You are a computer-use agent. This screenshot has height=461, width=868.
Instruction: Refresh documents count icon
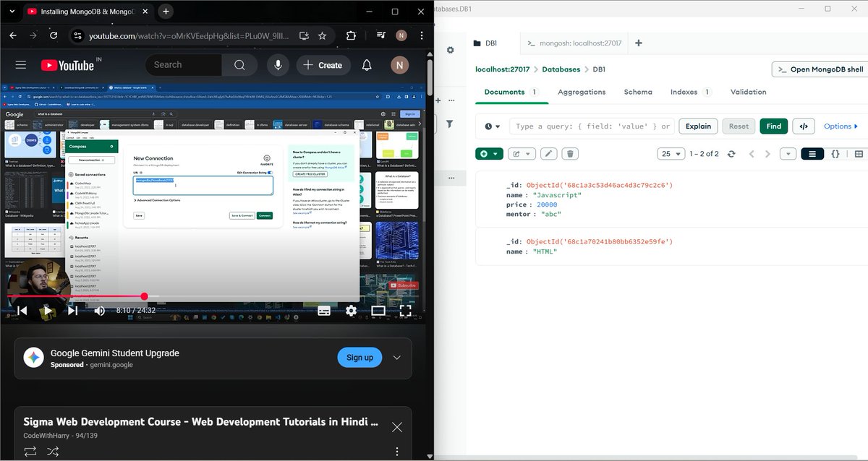tap(731, 154)
